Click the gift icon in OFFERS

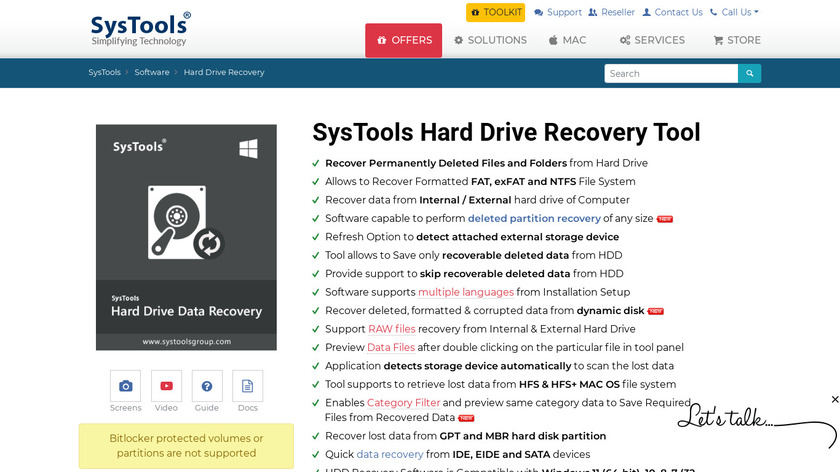point(381,40)
